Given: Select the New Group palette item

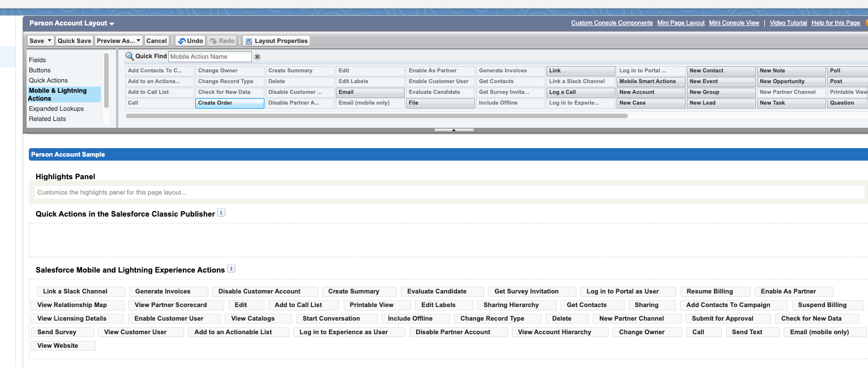Looking at the screenshot, I should click(x=721, y=92).
